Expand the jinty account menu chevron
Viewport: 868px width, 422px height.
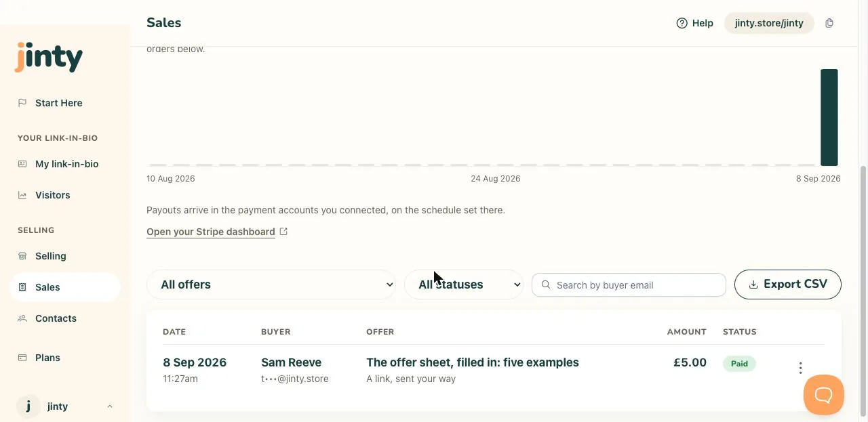(x=110, y=406)
